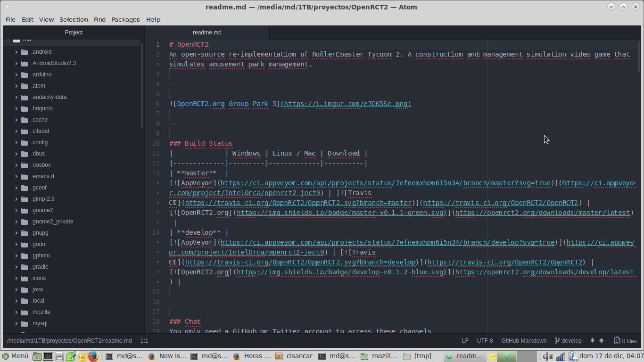Switch to the readme.md editor tab
Image resolution: width=644 pixels, height=362 pixels.
[x=207, y=33]
